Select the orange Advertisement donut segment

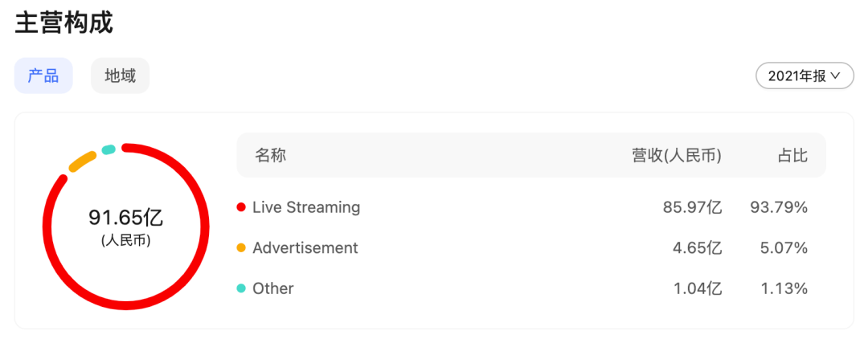pyautogui.click(x=81, y=161)
